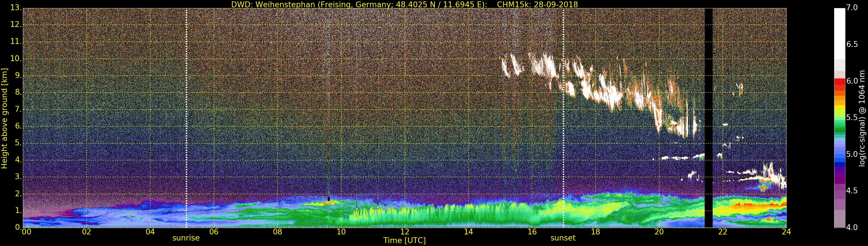Image resolution: width=868 pixels, height=246 pixels.
Task: Click the "sunset" label below the time axis
Action: pos(563,238)
